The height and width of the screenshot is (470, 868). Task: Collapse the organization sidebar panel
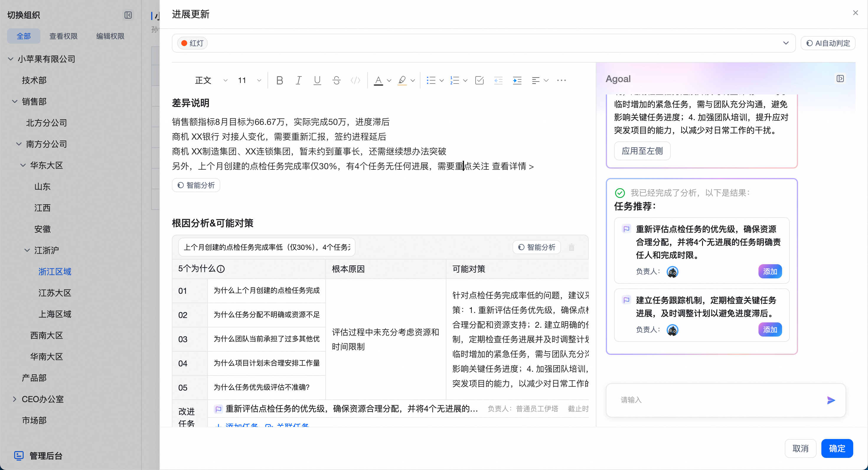pos(128,15)
